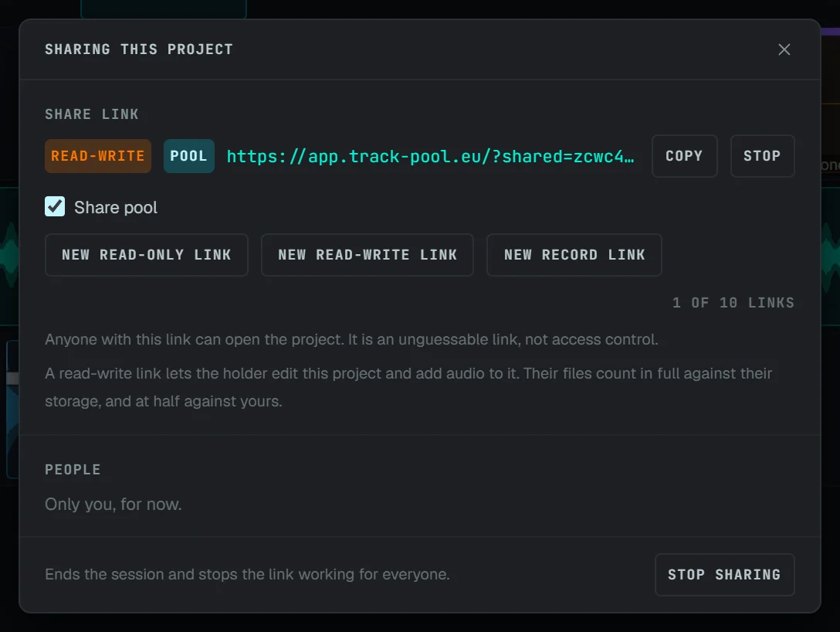Click the 'Share pool' label text
The width and height of the screenshot is (840, 632).
pyautogui.click(x=116, y=208)
